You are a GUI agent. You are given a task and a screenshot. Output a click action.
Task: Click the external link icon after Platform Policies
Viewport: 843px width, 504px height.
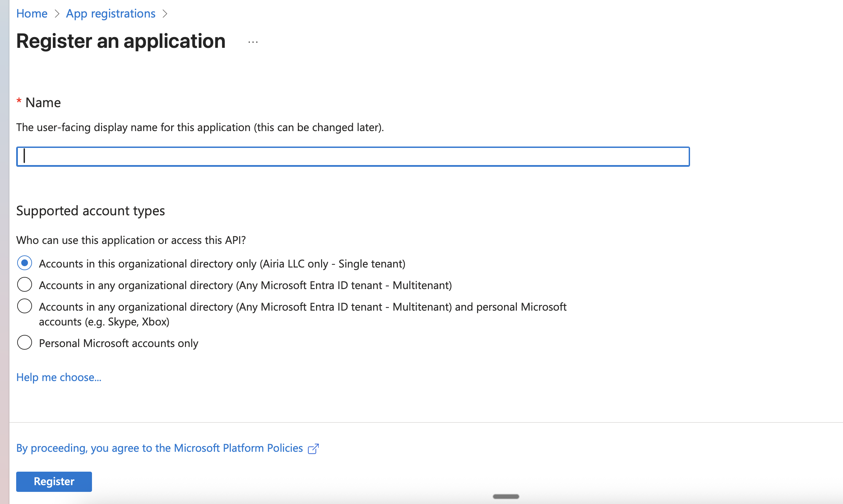tap(313, 448)
